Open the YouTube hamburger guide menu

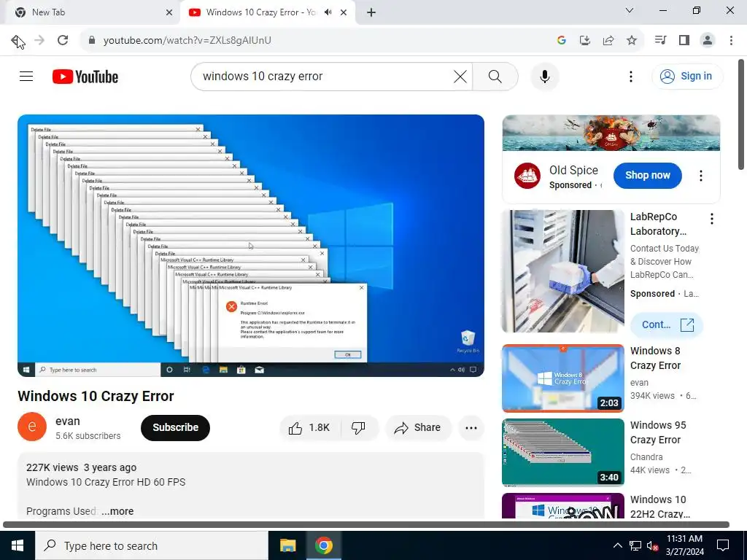coord(26,76)
